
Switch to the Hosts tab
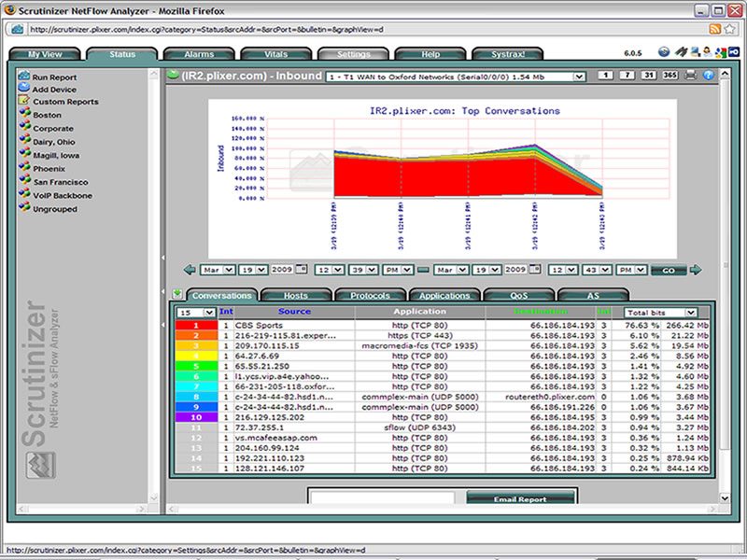pos(296,296)
